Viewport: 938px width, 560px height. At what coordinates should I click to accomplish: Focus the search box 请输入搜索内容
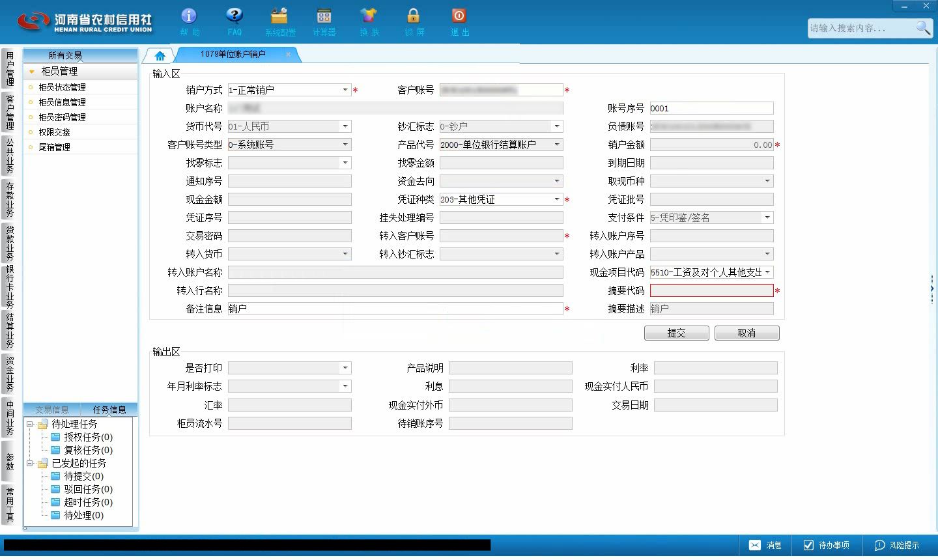[x=861, y=28]
